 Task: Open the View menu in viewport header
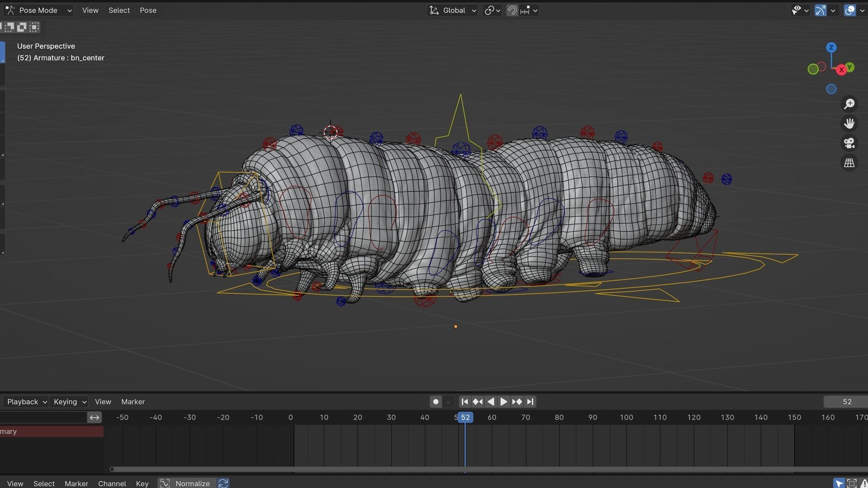pyautogui.click(x=90, y=10)
